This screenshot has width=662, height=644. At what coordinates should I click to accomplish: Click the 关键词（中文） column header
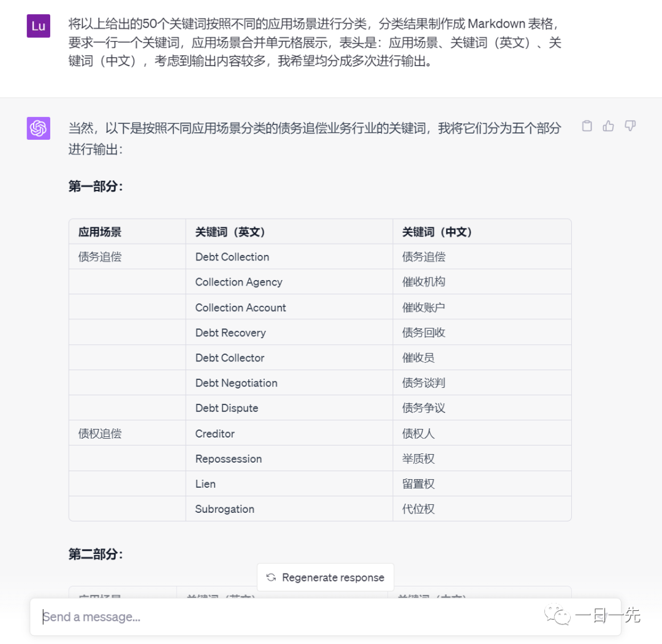coord(438,232)
